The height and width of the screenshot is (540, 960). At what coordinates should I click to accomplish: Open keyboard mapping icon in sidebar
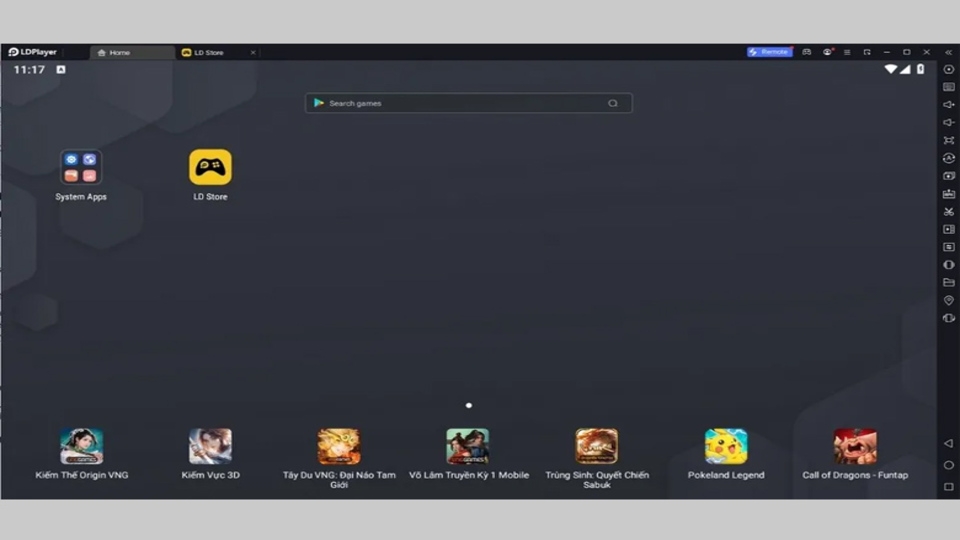click(x=948, y=87)
